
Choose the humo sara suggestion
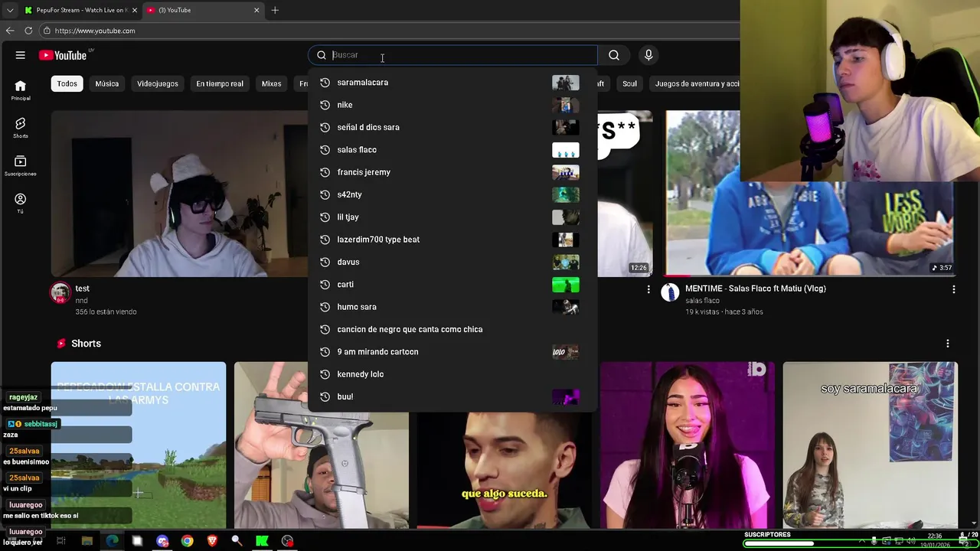click(452, 307)
